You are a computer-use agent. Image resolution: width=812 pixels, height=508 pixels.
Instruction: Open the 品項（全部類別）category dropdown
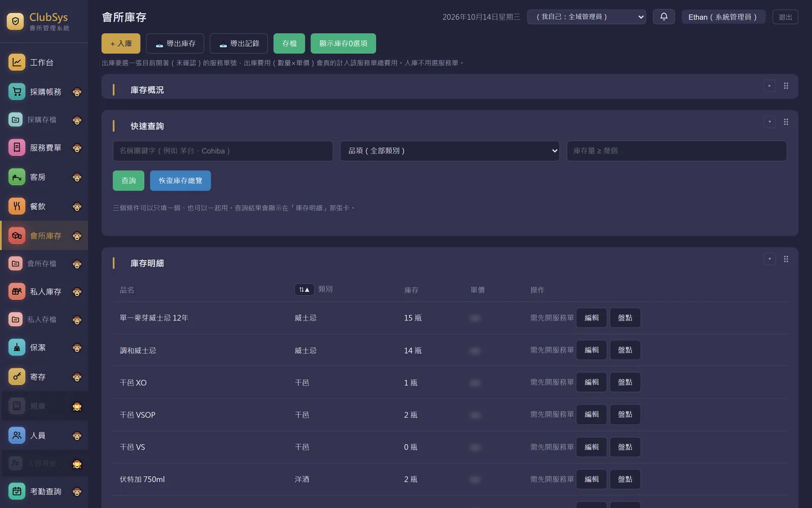(450, 151)
